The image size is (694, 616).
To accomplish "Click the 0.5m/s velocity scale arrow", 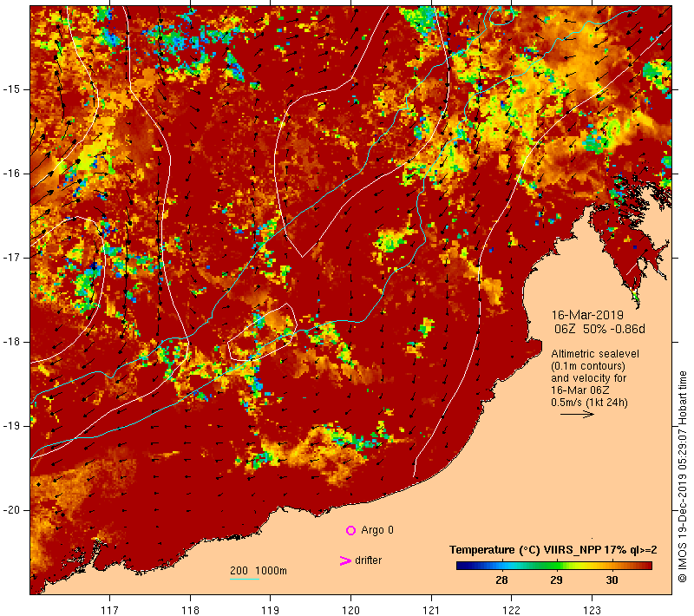I will 577,414.
